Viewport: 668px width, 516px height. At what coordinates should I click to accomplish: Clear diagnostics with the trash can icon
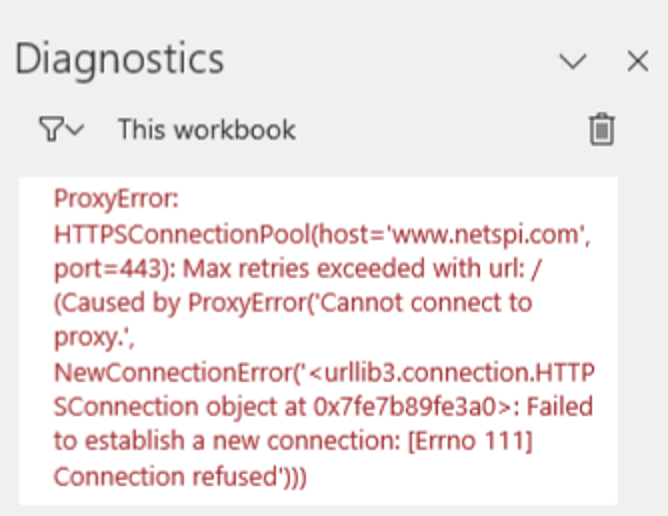pos(602,130)
